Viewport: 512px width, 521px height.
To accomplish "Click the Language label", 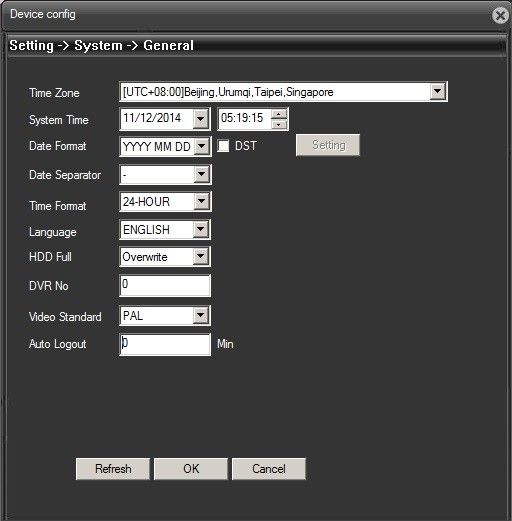I will 53,232.
